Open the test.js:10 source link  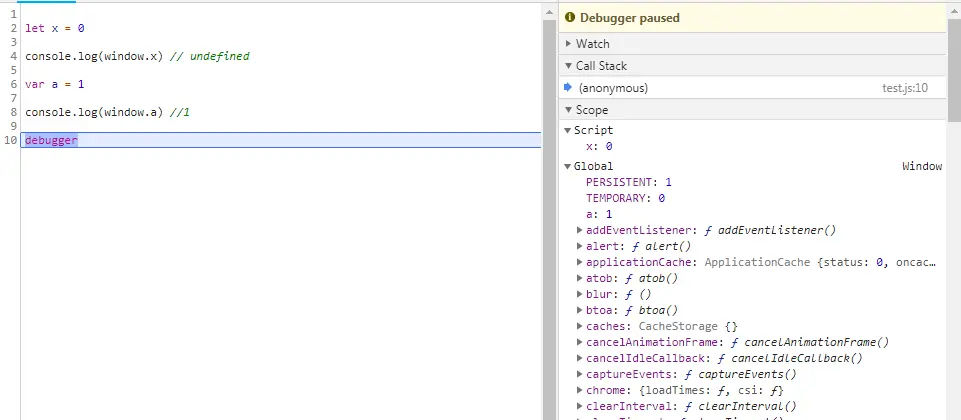(x=905, y=88)
